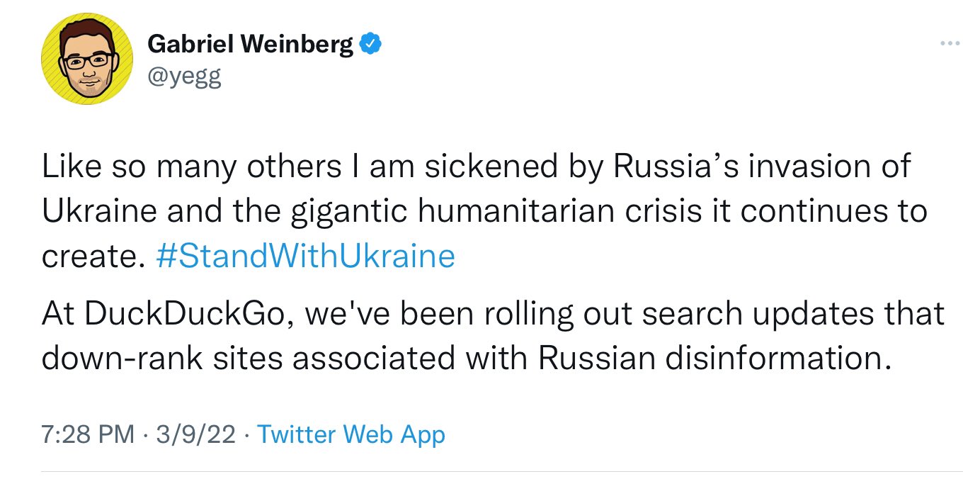The width and height of the screenshot is (980, 479).
Task: Click the blue verified checkmark badge
Action: pyautogui.click(x=372, y=45)
